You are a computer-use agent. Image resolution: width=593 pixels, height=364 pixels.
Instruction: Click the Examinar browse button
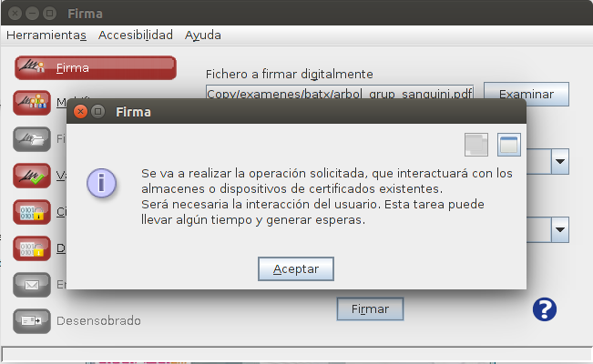[x=527, y=94]
